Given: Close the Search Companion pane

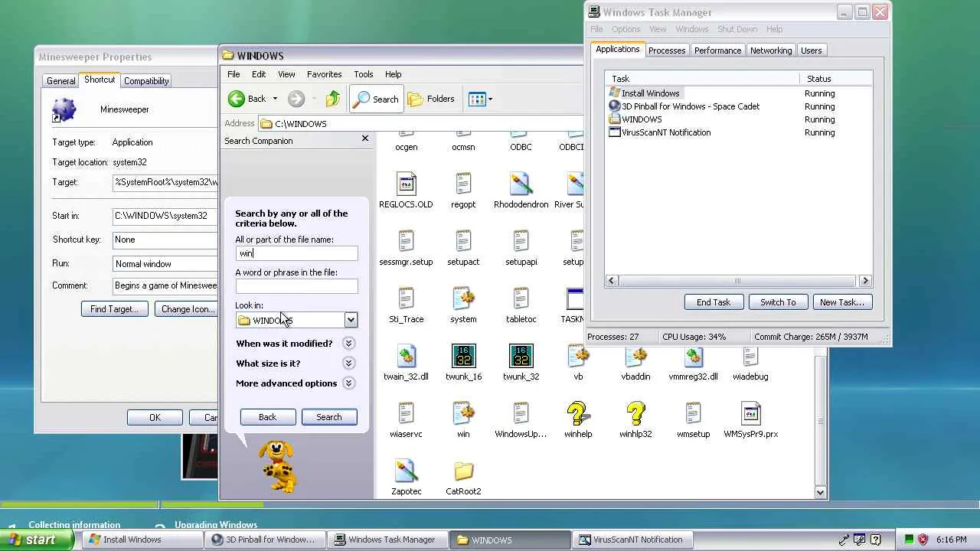Looking at the screenshot, I should click(x=365, y=139).
